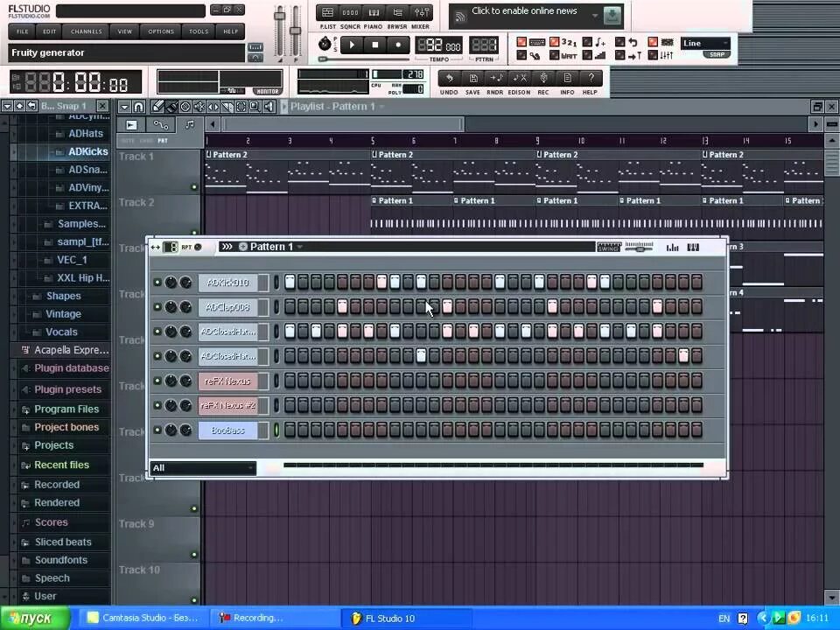The width and height of the screenshot is (840, 630).
Task: Open project INFO icon
Action: point(567,78)
